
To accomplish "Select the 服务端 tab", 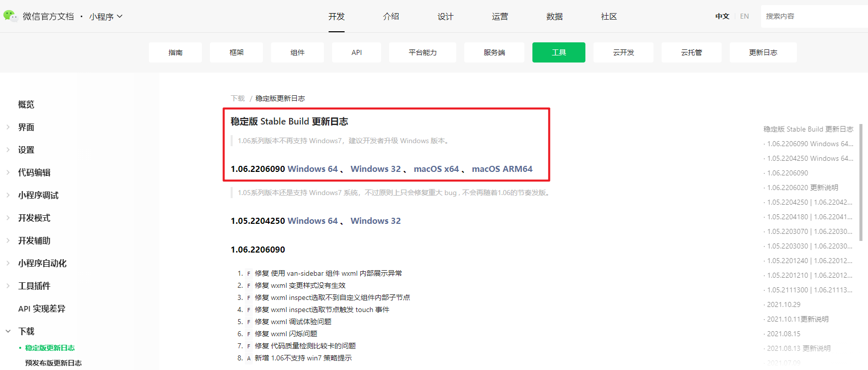I will pyautogui.click(x=494, y=52).
